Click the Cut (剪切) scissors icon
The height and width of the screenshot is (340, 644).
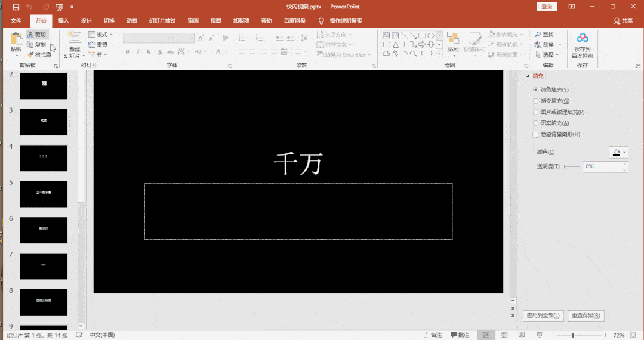(x=30, y=35)
